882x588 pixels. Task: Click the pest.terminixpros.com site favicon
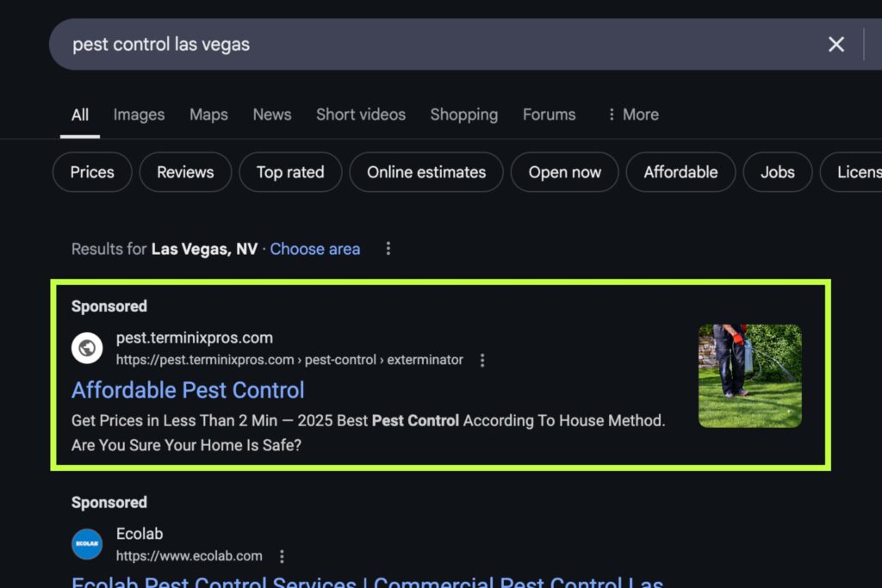tap(86, 348)
